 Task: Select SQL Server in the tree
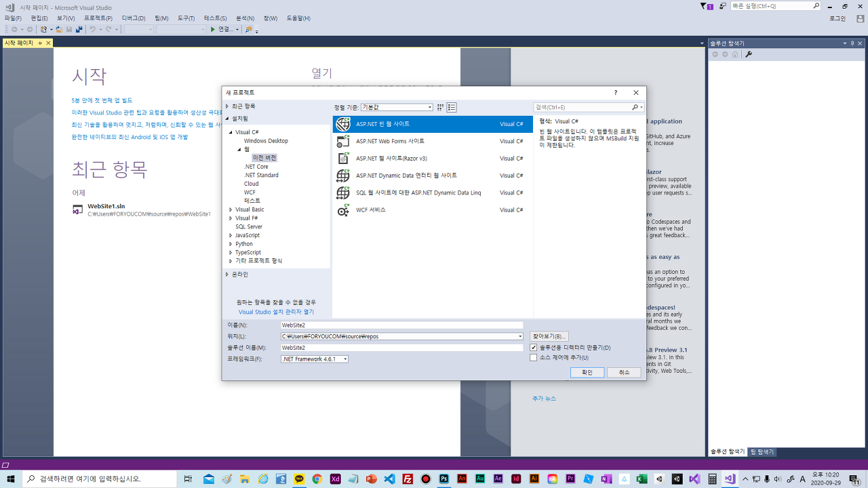click(249, 227)
